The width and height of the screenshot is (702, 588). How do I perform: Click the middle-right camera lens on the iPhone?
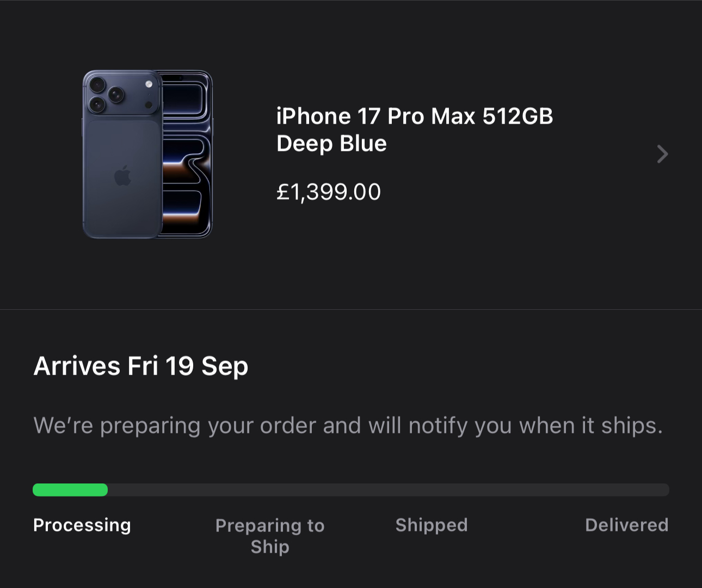115,95
